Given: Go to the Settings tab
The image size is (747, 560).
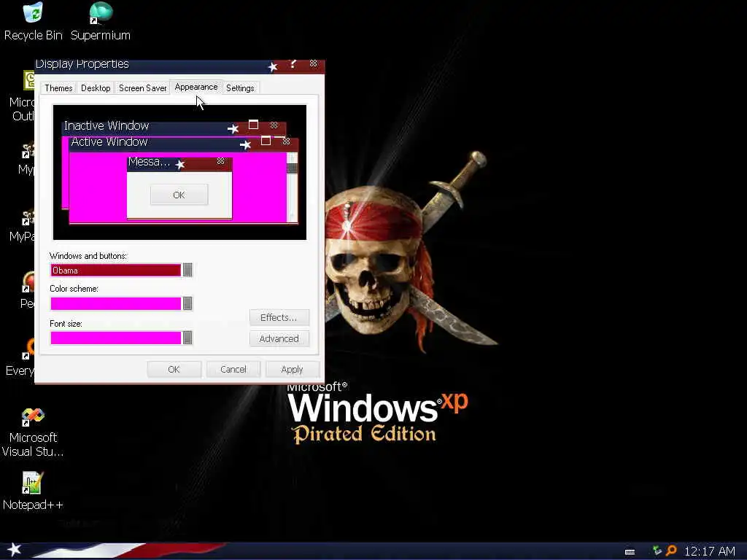Looking at the screenshot, I should [x=240, y=88].
